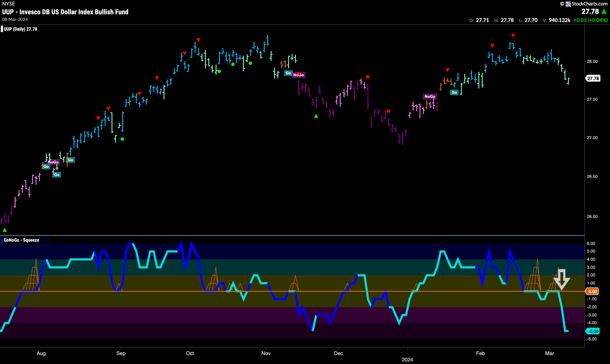Click the GoNoGo - Squeeze panel label
This screenshot has height=364, width=610.
pyautogui.click(x=21, y=240)
